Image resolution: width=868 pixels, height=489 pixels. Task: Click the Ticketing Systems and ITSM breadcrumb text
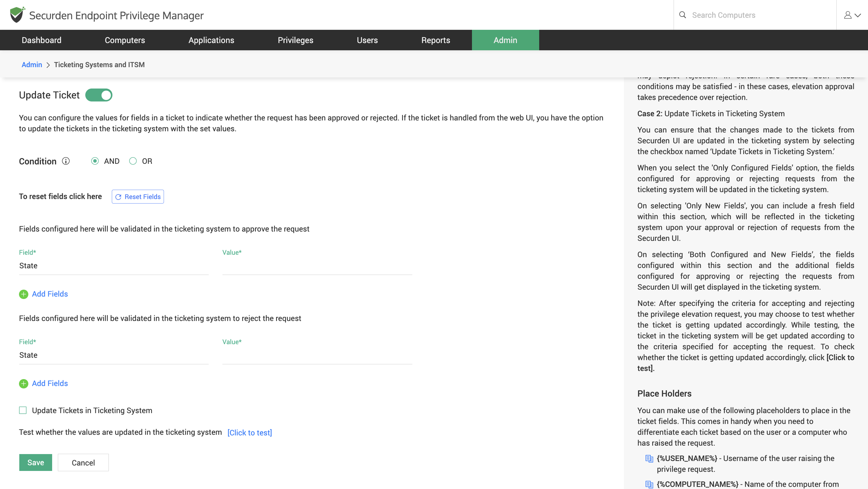99,65
